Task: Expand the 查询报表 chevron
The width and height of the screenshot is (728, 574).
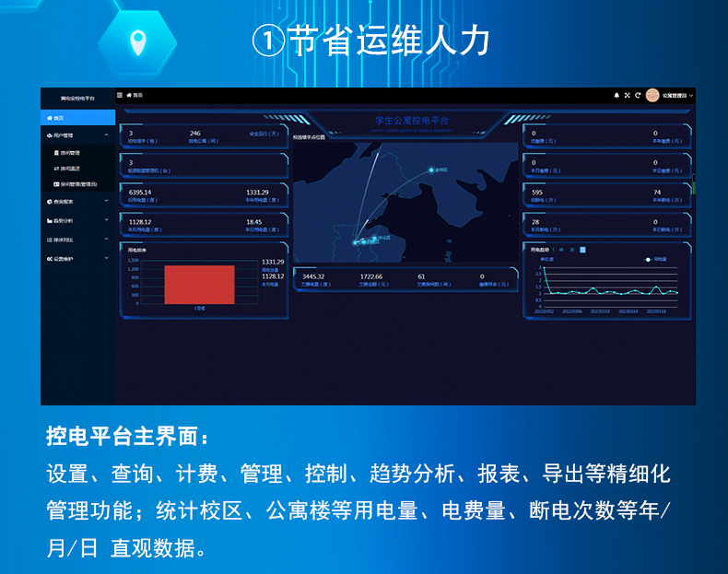Action: (x=106, y=201)
